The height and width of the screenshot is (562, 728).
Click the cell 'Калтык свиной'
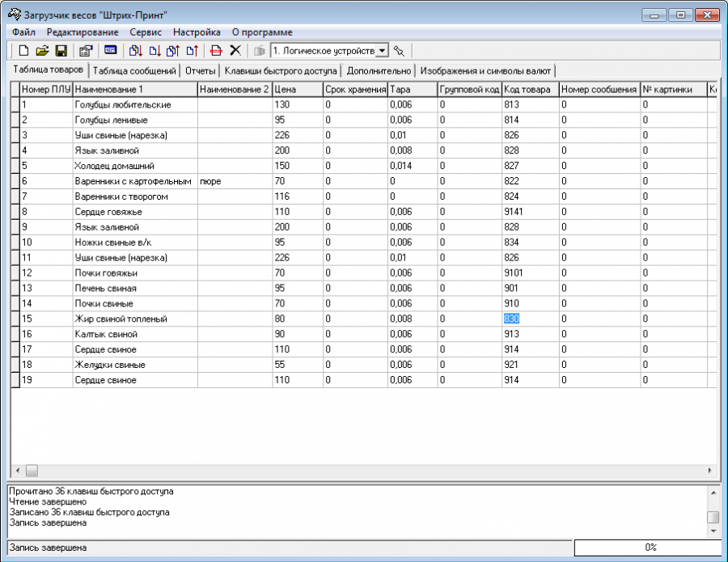(x=135, y=334)
